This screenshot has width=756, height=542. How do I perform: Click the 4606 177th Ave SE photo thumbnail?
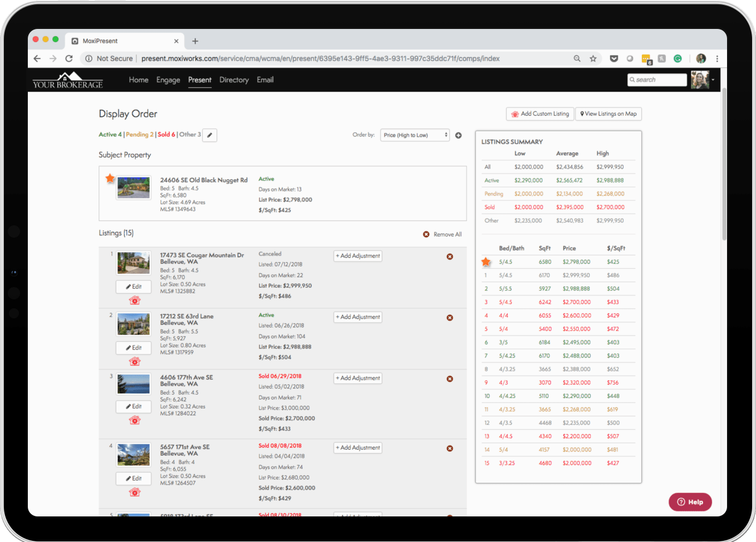coord(134,384)
